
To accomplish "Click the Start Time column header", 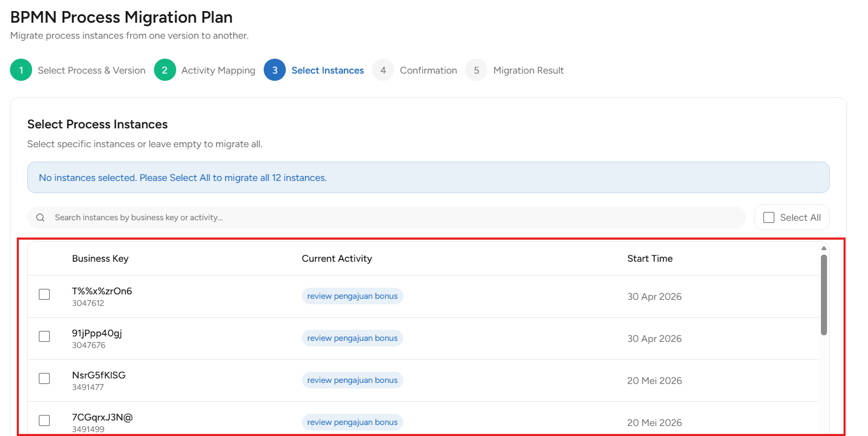I will coord(650,258).
